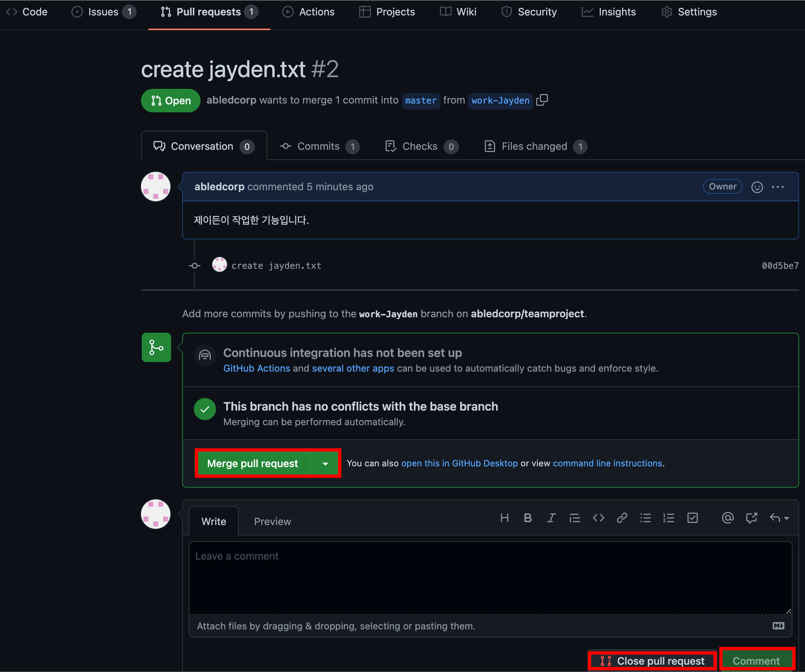Screen dimensions: 805x672
Task: Insert a numbered list icon
Action: (x=668, y=518)
